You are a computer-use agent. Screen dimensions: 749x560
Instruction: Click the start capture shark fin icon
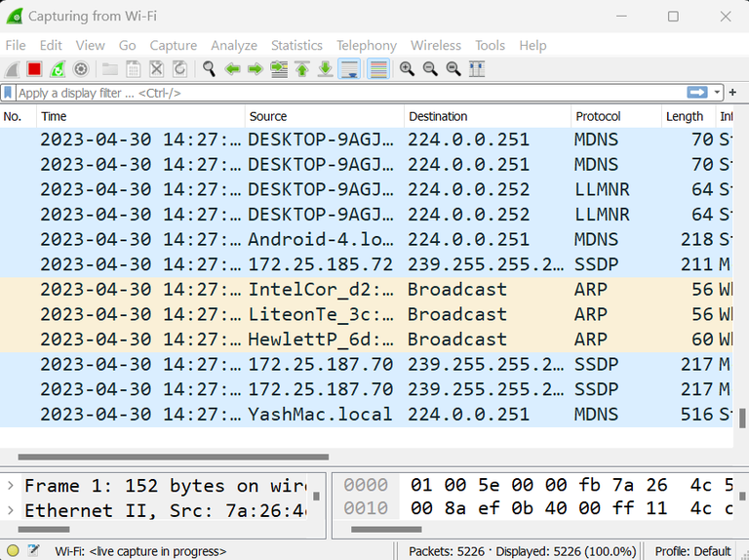point(12,69)
